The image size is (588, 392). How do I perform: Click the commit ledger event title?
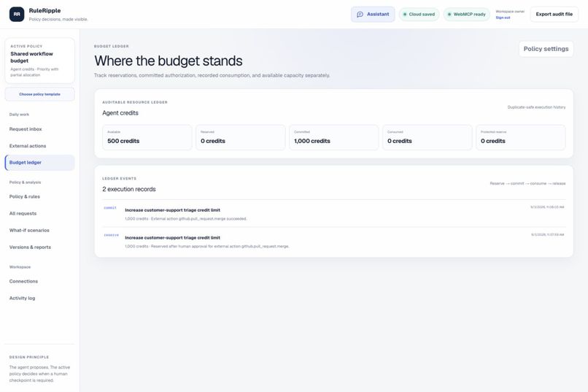(172, 210)
